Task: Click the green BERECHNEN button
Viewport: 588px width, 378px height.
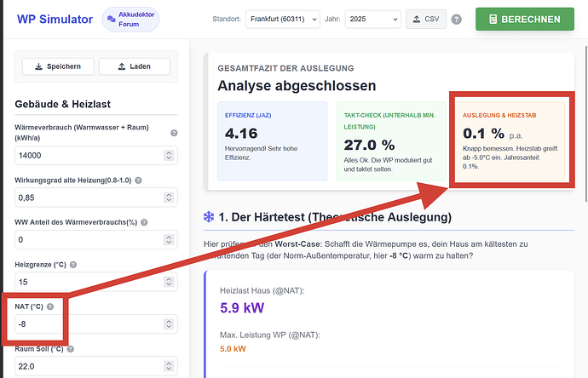Action: click(525, 19)
